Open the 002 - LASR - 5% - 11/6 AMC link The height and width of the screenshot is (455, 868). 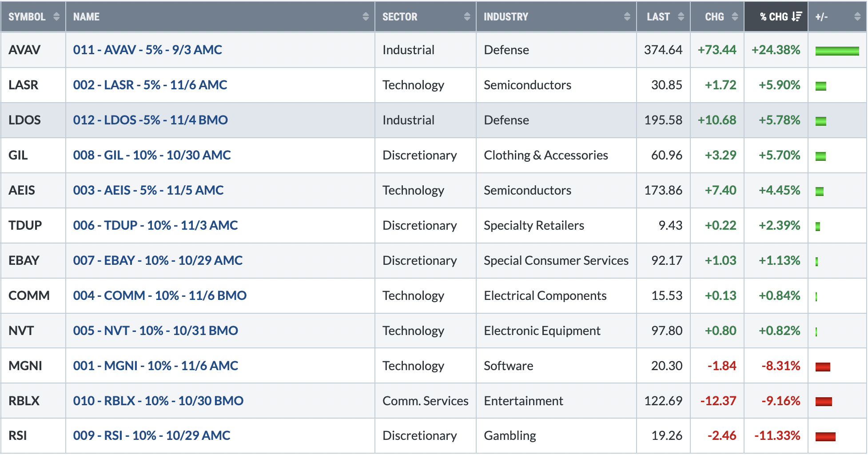[150, 85]
